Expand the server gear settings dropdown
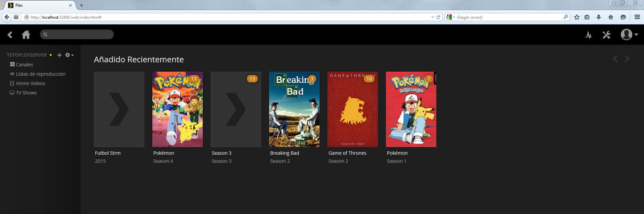644x214 pixels. tap(69, 55)
